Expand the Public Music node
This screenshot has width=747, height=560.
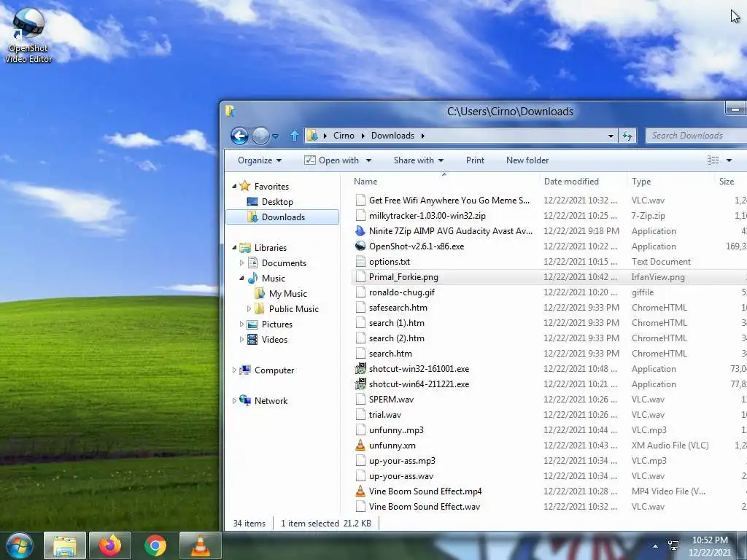[249, 309]
